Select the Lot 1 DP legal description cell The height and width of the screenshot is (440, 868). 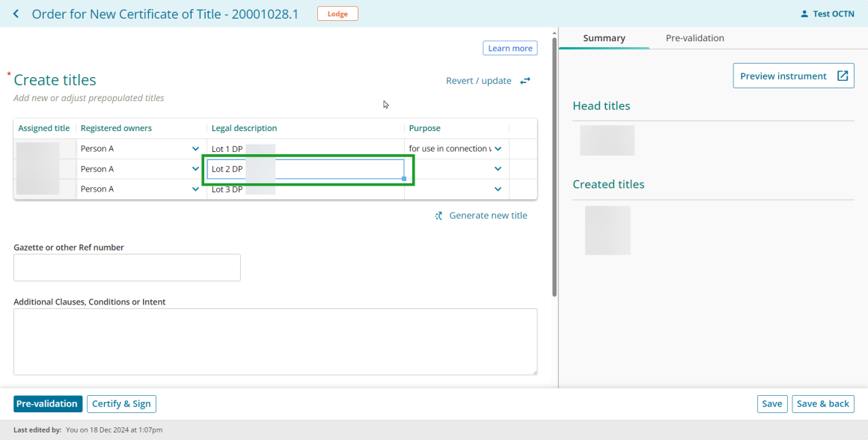(x=305, y=149)
